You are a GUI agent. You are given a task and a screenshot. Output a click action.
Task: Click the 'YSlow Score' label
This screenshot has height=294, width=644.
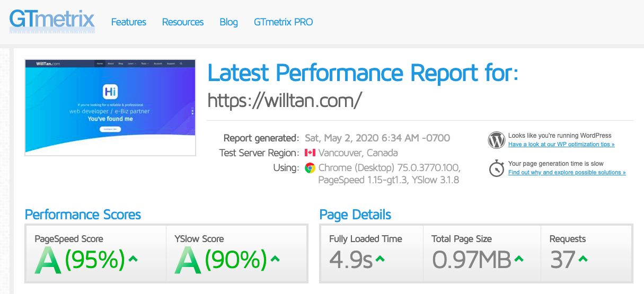tap(199, 239)
